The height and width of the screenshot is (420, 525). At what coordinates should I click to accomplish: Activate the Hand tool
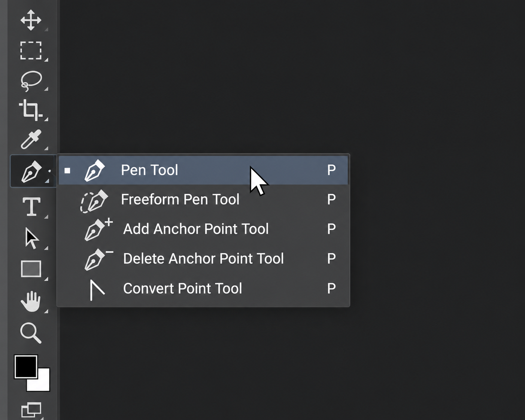31,301
